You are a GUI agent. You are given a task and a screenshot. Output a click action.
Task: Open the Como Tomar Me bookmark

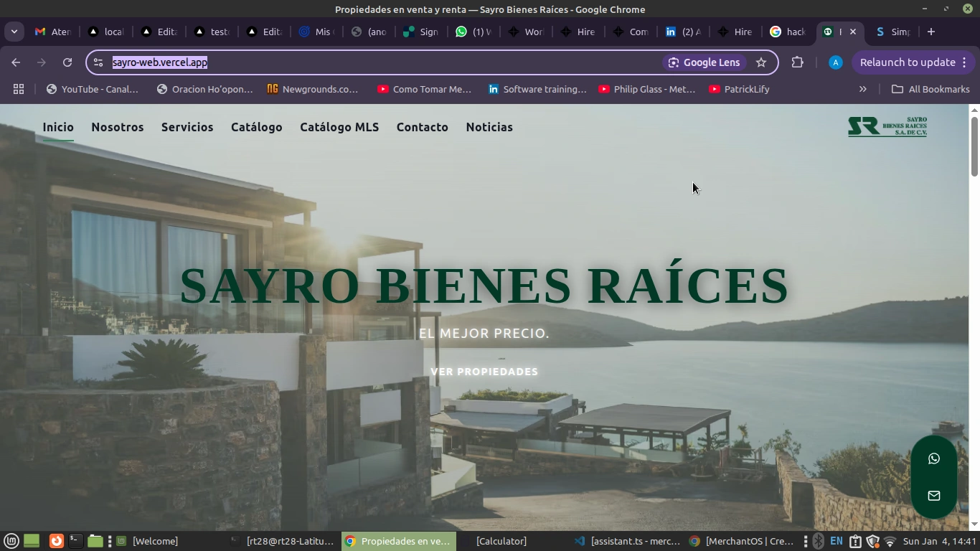click(x=424, y=89)
